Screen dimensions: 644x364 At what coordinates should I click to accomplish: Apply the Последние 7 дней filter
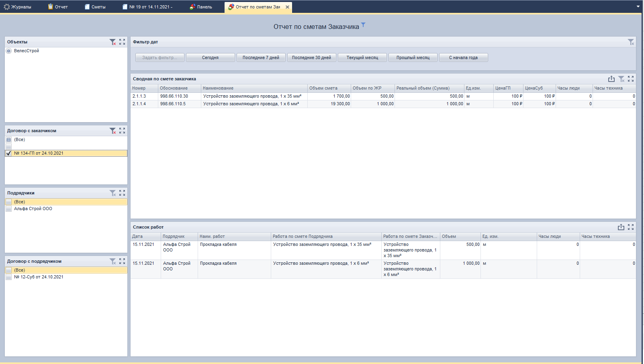click(261, 57)
